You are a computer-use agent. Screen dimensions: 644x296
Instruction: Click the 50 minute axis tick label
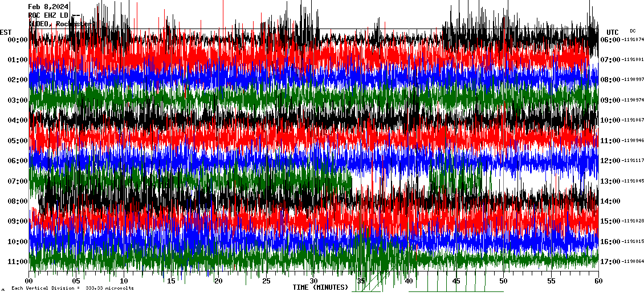point(504,281)
